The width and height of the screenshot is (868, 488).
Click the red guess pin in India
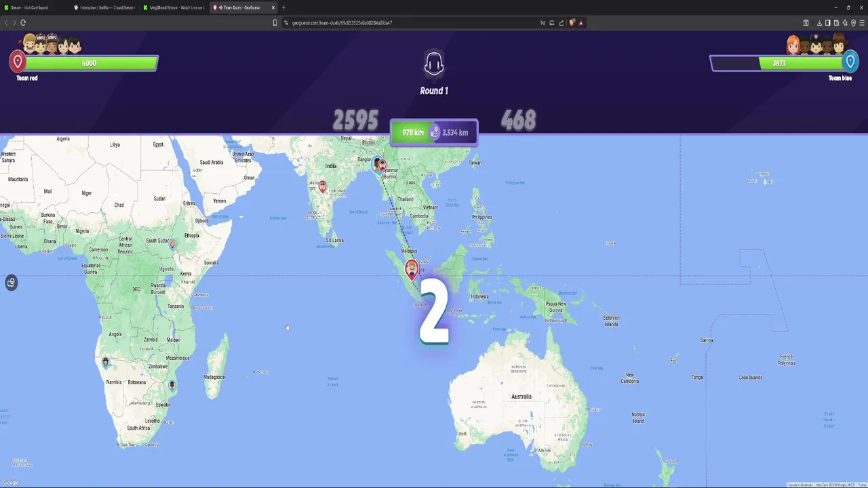(322, 186)
